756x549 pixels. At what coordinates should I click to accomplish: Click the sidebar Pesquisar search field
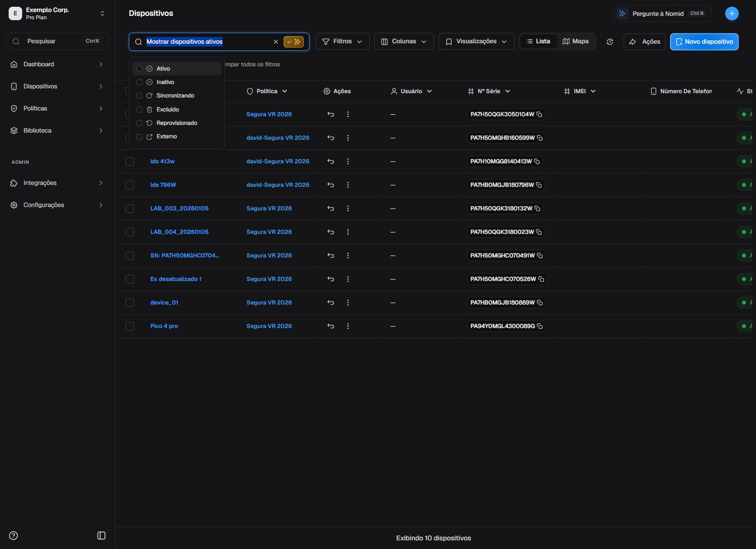tap(57, 41)
